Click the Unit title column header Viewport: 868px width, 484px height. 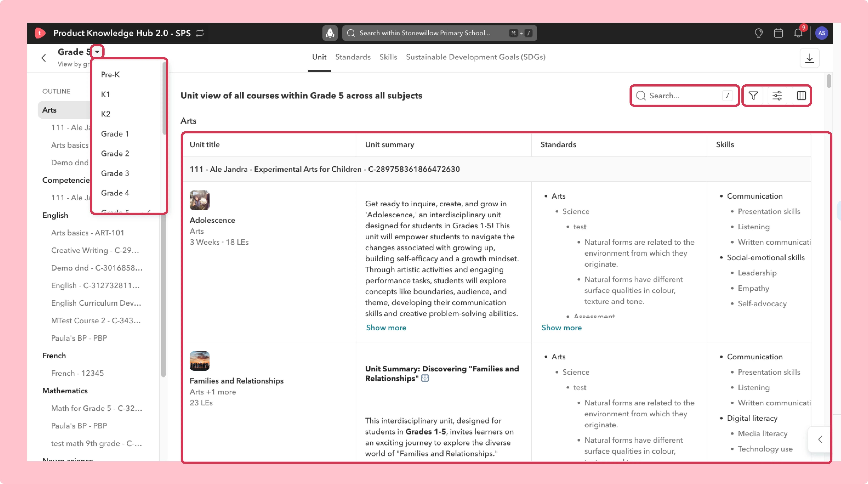coord(205,145)
